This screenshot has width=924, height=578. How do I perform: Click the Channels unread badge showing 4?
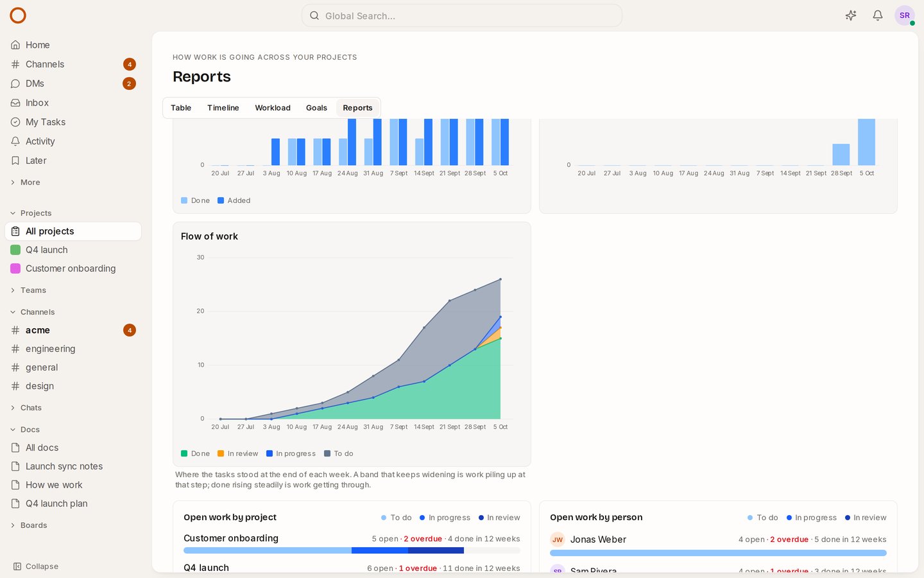click(x=130, y=64)
